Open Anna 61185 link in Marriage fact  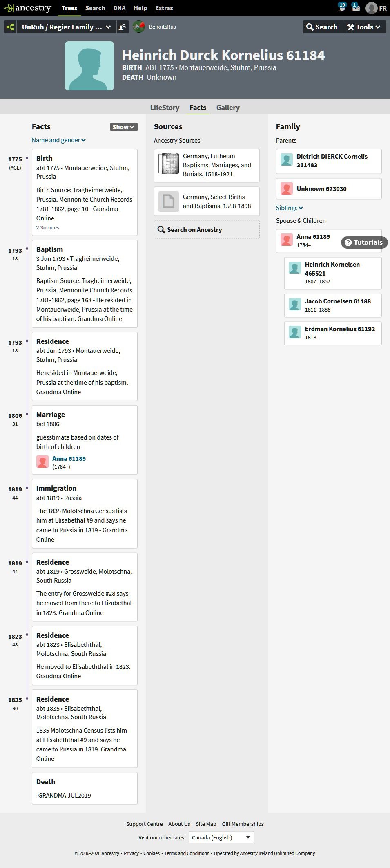tap(69, 459)
